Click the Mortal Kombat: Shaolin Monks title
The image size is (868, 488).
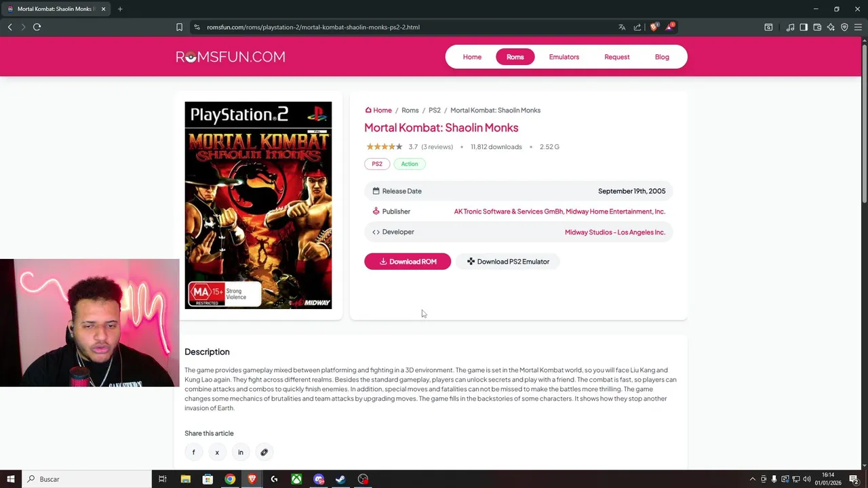point(441,127)
